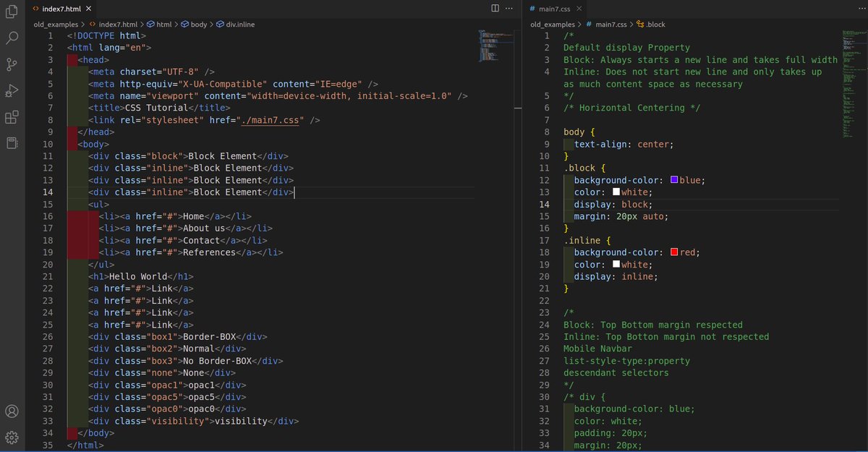Viewport: 868px width, 452px height.
Task: Click the "body {" selector in CSS
Action: click(579, 132)
